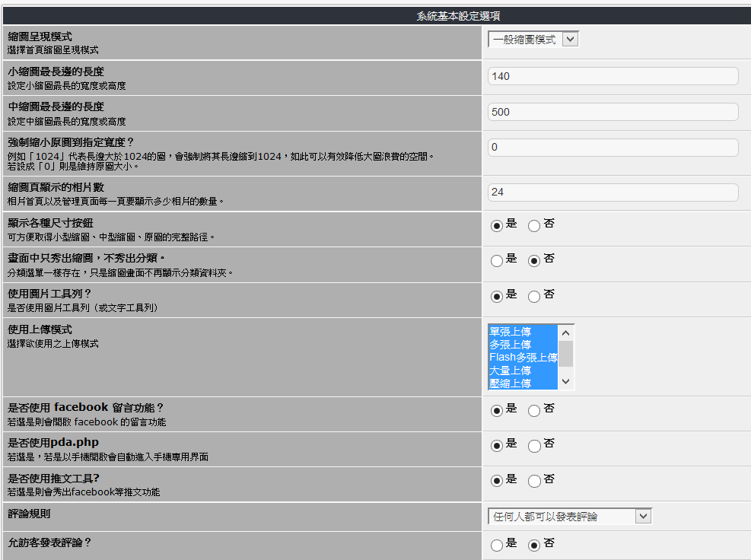
Task: Pick Flash多張上傳 in the upload mode list
Action: (523, 358)
